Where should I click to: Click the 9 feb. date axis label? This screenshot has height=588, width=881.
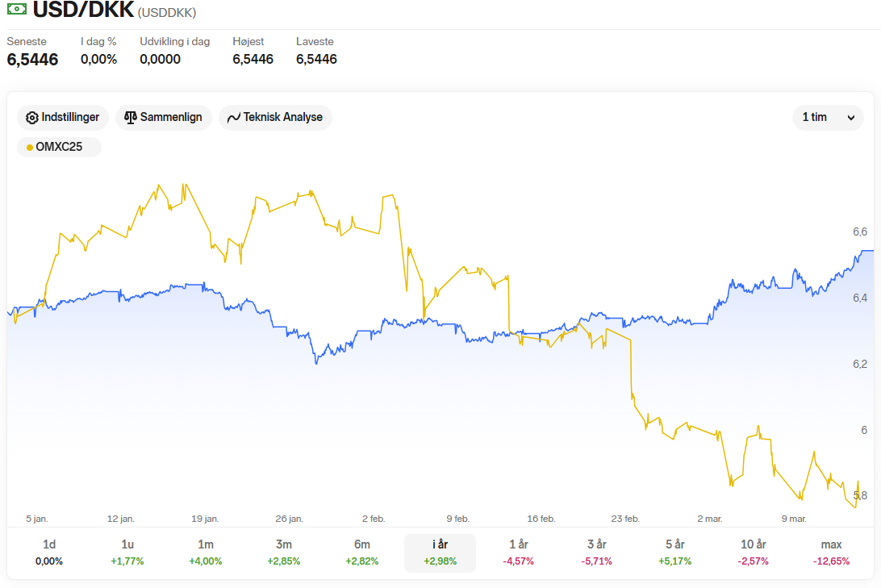pyautogui.click(x=458, y=519)
